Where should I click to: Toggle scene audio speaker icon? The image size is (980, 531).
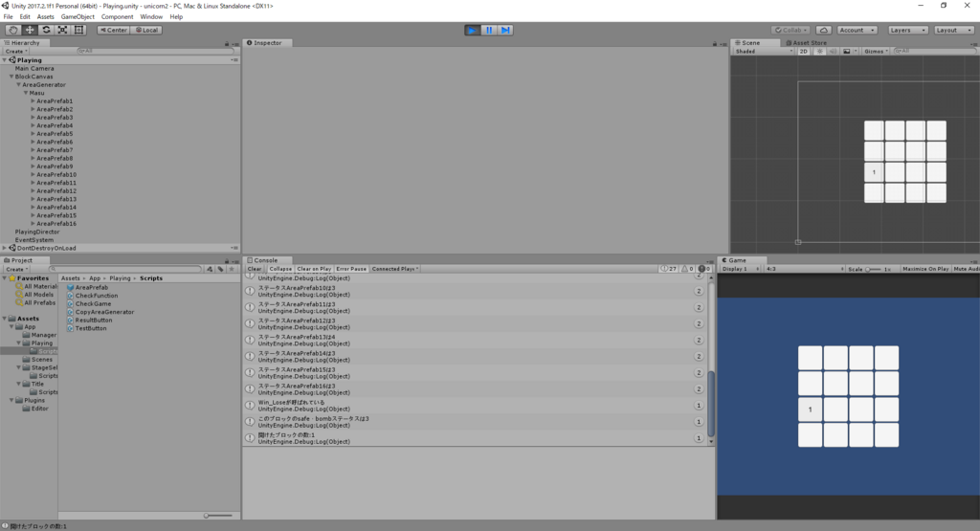tap(833, 52)
